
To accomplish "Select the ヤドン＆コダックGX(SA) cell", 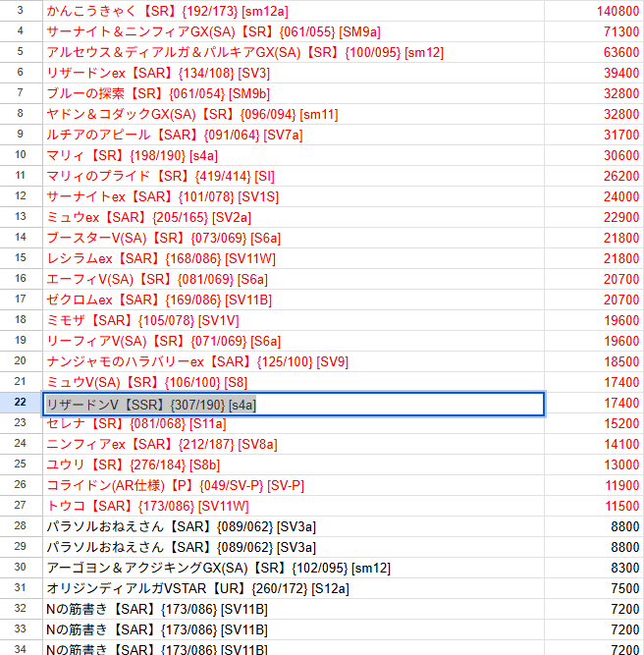I will click(x=294, y=114).
